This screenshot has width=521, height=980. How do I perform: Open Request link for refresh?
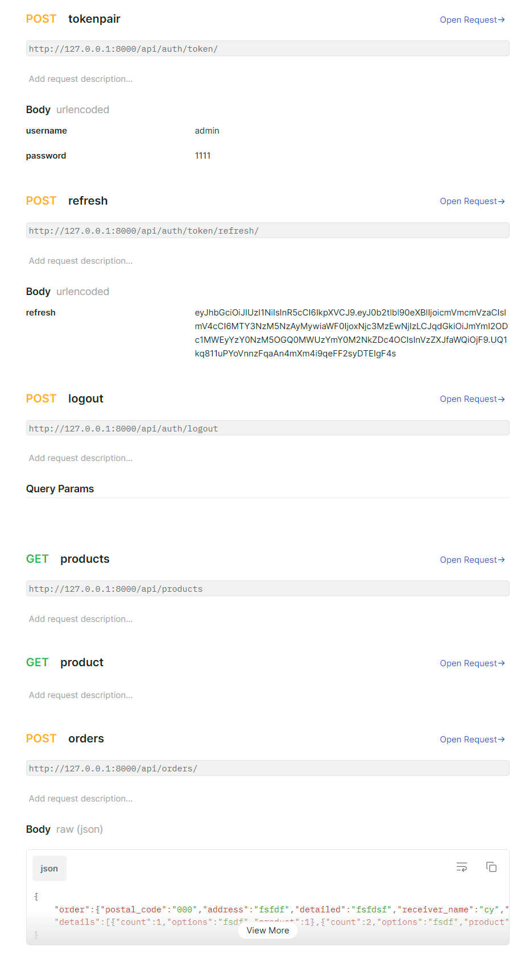click(472, 201)
